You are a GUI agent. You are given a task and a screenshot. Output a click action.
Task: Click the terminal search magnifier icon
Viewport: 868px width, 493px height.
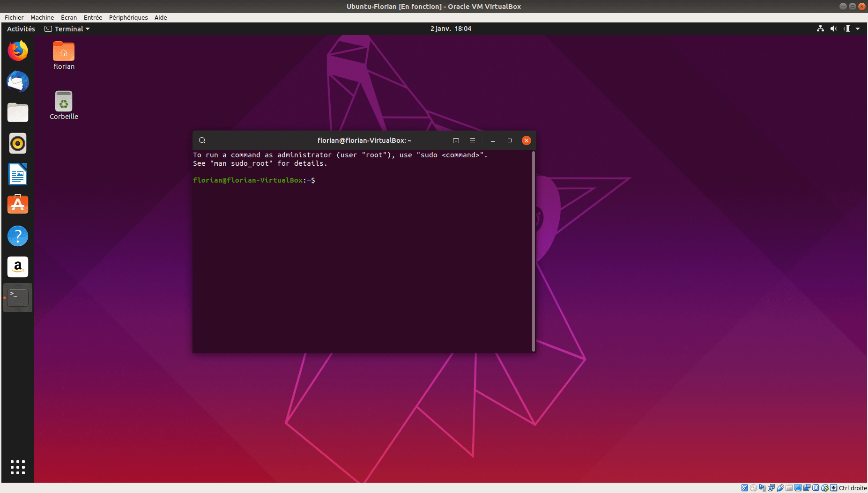tap(202, 140)
